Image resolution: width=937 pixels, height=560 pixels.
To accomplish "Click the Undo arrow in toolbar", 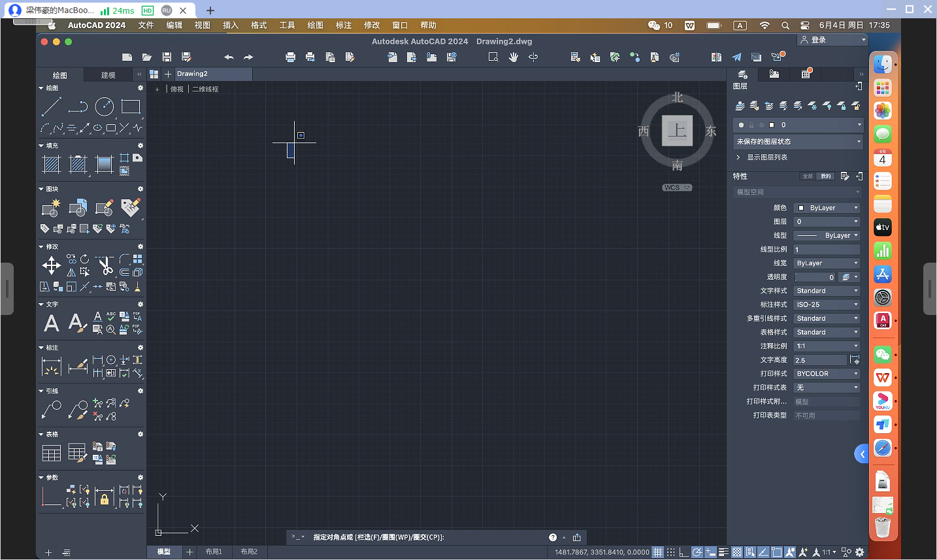I will pyautogui.click(x=229, y=58).
